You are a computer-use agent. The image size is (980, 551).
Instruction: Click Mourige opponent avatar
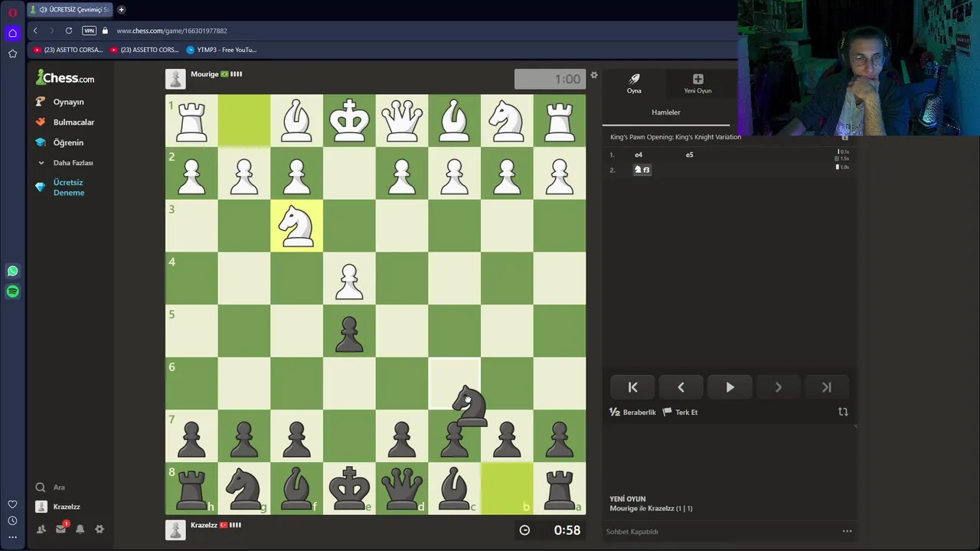tap(175, 79)
